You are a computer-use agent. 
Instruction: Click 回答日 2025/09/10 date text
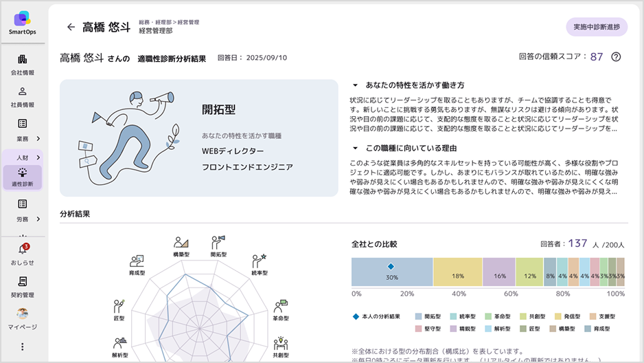[x=252, y=58]
